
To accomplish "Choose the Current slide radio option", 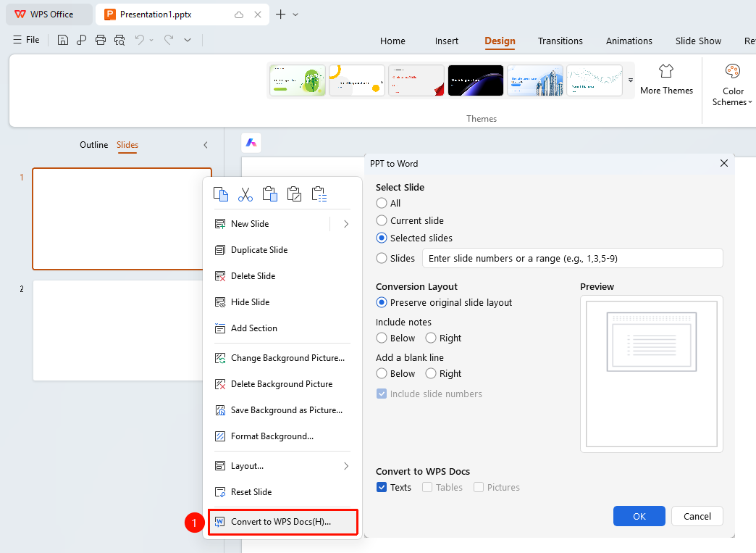I will point(382,220).
